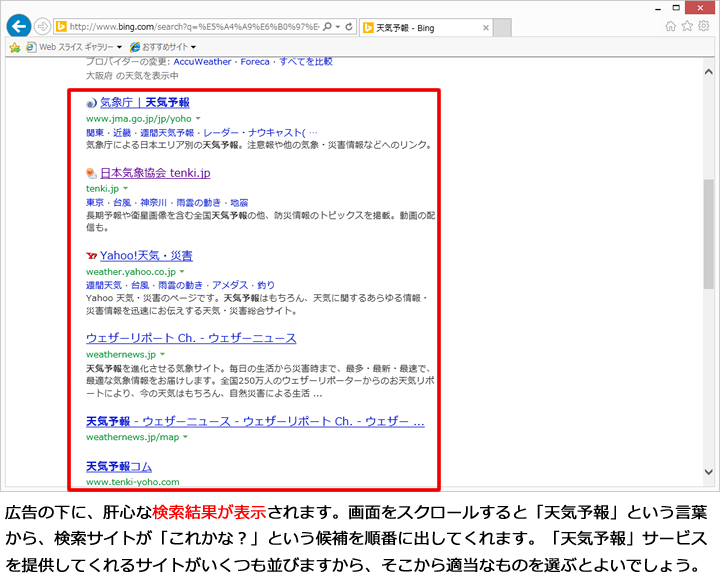Click the Yahoo! result favicon
The width and height of the screenshot is (720, 582).
click(x=91, y=256)
